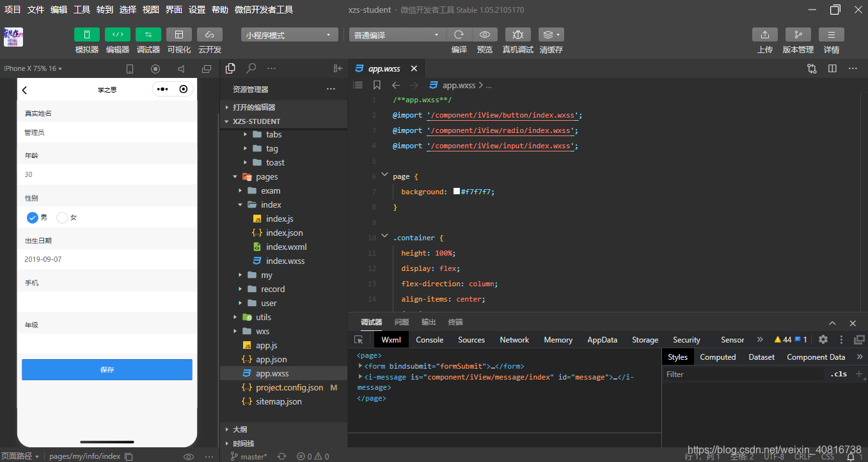Tap the capsule close circle button
Viewport: 868px width, 462px height.
point(184,89)
